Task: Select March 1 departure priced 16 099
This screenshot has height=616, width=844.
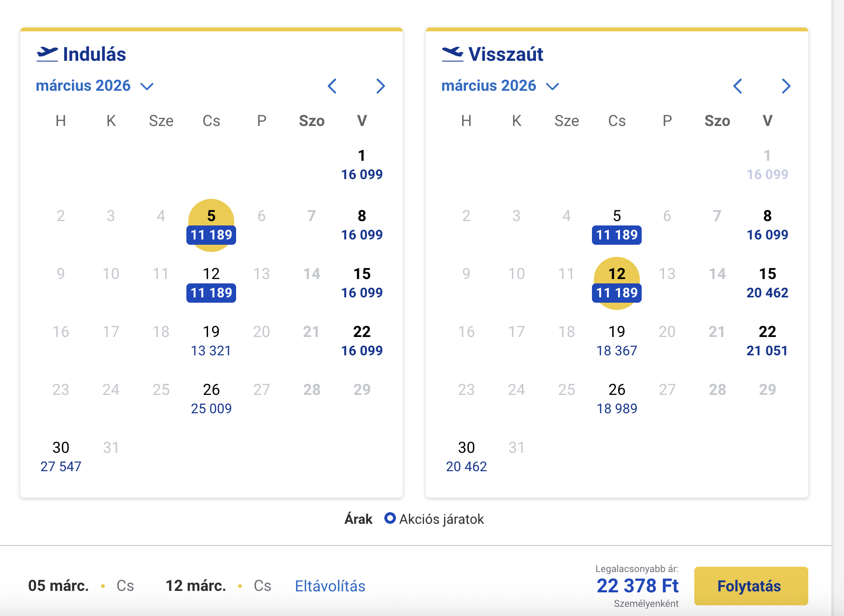Action: 362,165
